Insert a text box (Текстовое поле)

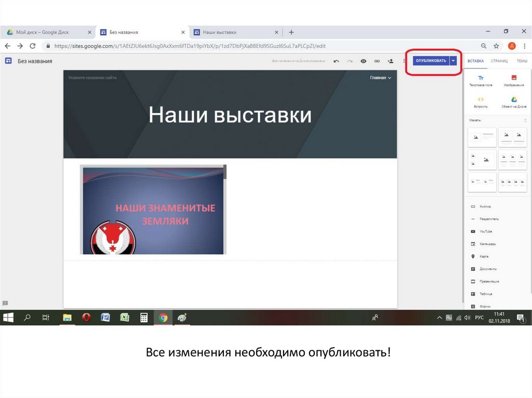pos(481,81)
